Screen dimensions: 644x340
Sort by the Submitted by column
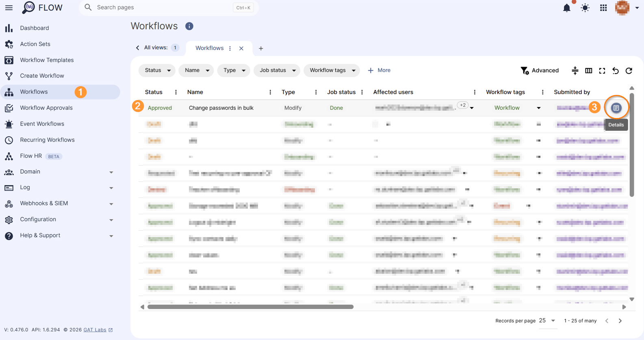pyautogui.click(x=572, y=92)
